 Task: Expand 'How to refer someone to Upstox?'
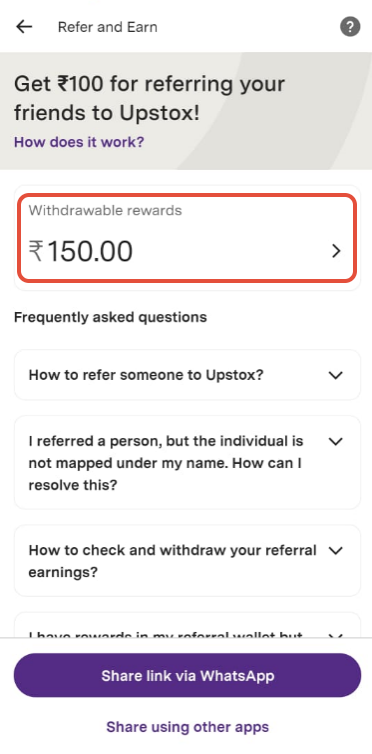click(x=335, y=375)
